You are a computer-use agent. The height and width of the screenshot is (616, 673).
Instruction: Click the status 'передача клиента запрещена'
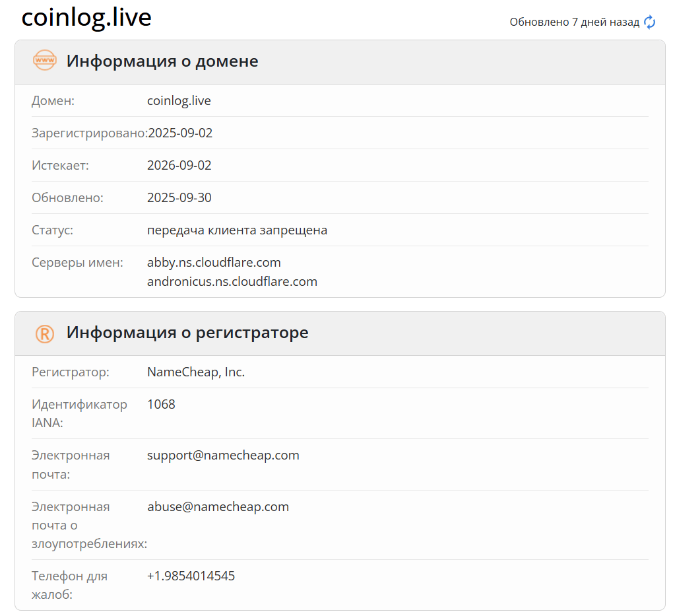click(237, 230)
